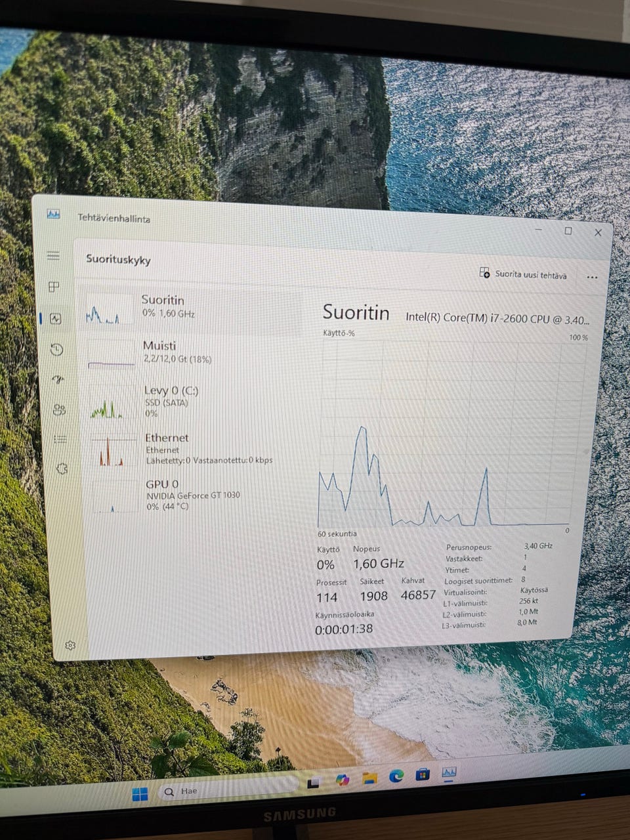Click the Kahvat count 46857
This screenshot has width=630, height=840.
(x=418, y=595)
